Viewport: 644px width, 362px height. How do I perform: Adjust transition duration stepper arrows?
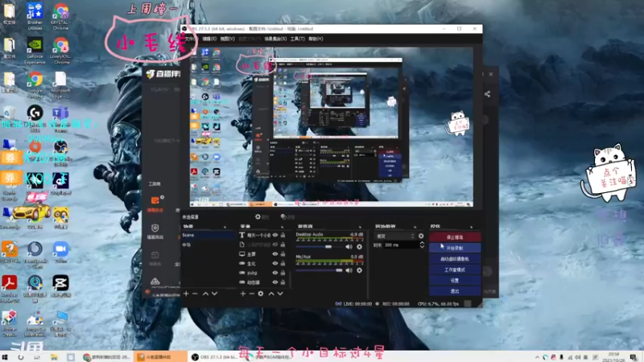click(x=422, y=245)
